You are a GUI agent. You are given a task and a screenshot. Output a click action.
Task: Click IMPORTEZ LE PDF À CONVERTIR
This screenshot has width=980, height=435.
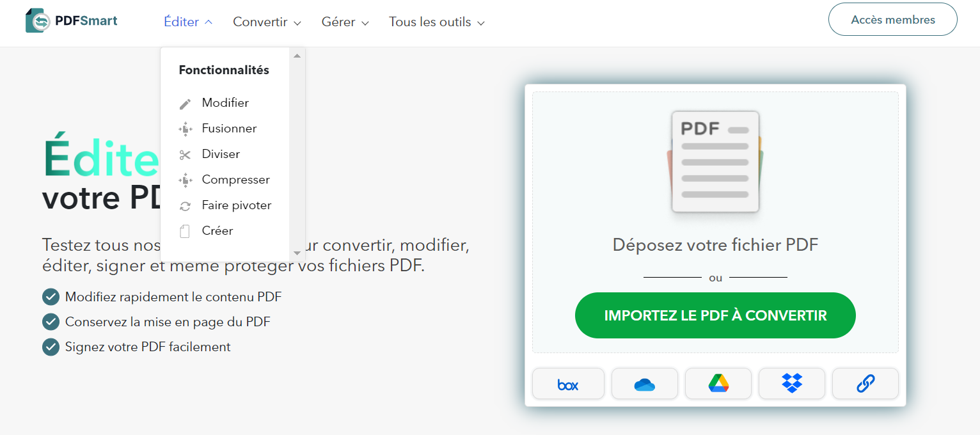click(715, 315)
